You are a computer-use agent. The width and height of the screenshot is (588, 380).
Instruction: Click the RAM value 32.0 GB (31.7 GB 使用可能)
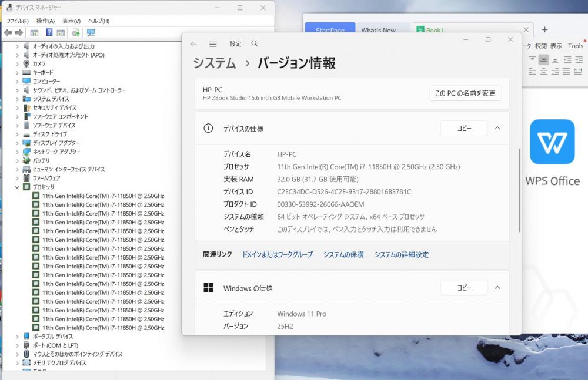318,179
